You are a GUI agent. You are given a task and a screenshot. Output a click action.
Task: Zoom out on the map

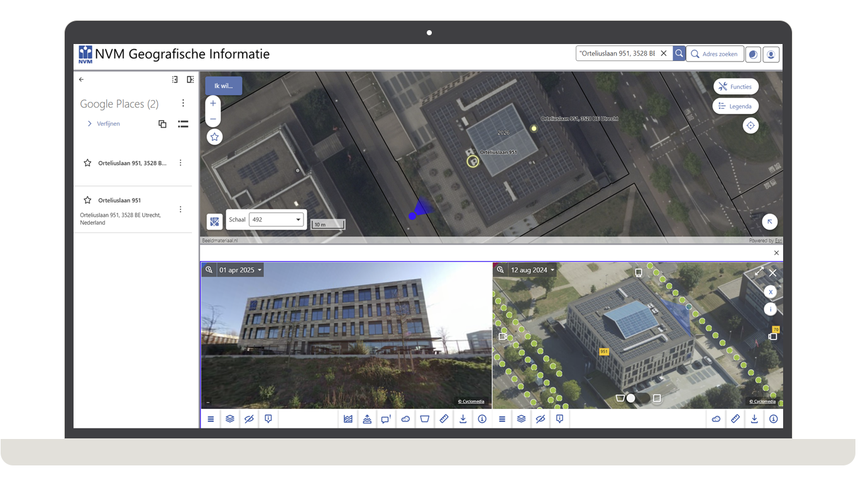point(213,119)
